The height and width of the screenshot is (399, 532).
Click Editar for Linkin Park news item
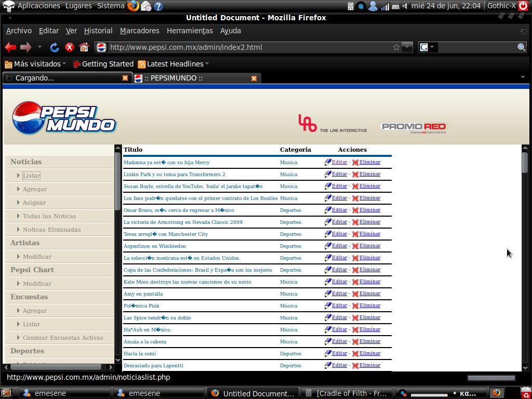tap(339, 174)
